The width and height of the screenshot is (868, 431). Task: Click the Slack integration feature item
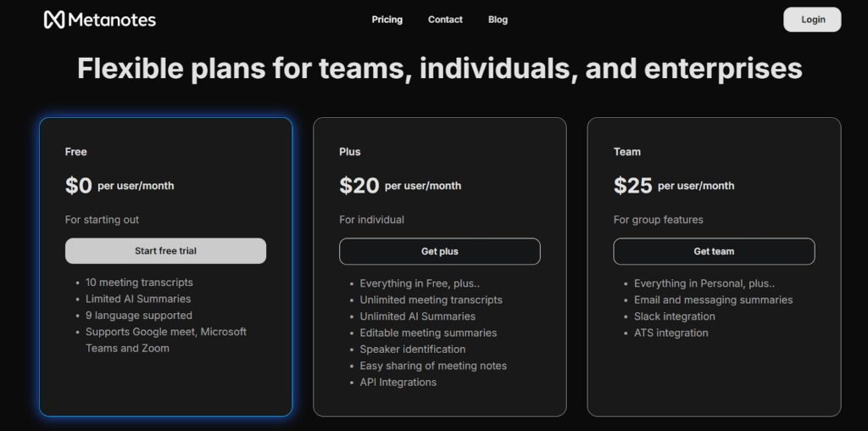(675, 316)
